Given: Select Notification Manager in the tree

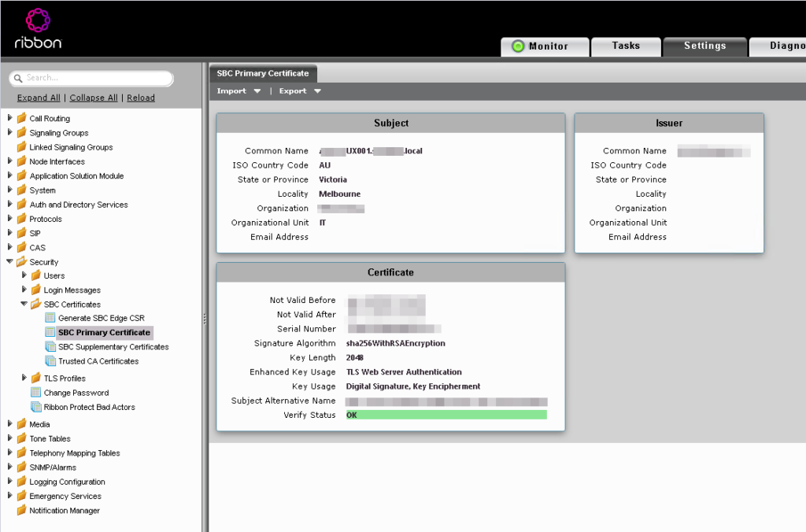Looking at the screenshot, I should [65, 511].
